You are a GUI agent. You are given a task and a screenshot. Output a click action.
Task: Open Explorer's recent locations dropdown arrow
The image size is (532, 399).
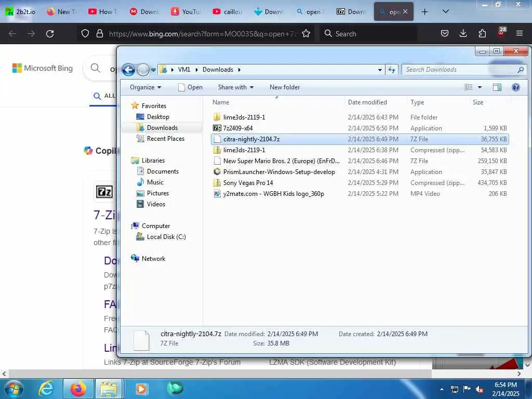click(x=153, y=70)
